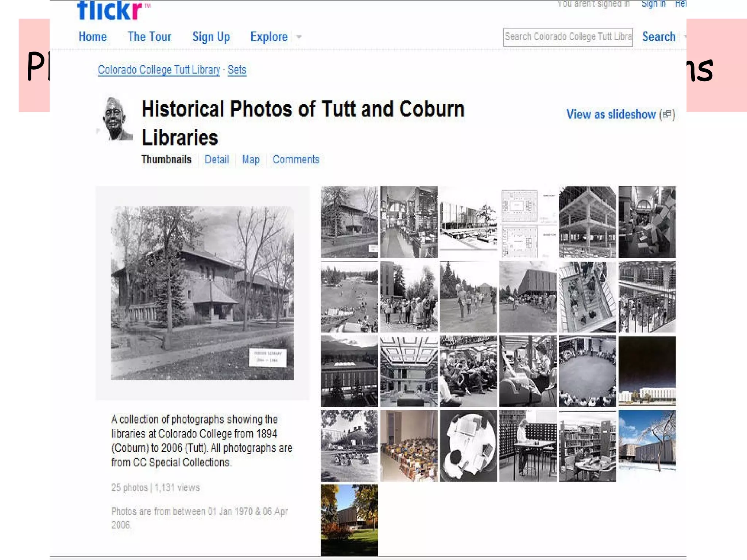Open the balcony railing crowd thumbnail
747x560 pixels.
point(647,297)
